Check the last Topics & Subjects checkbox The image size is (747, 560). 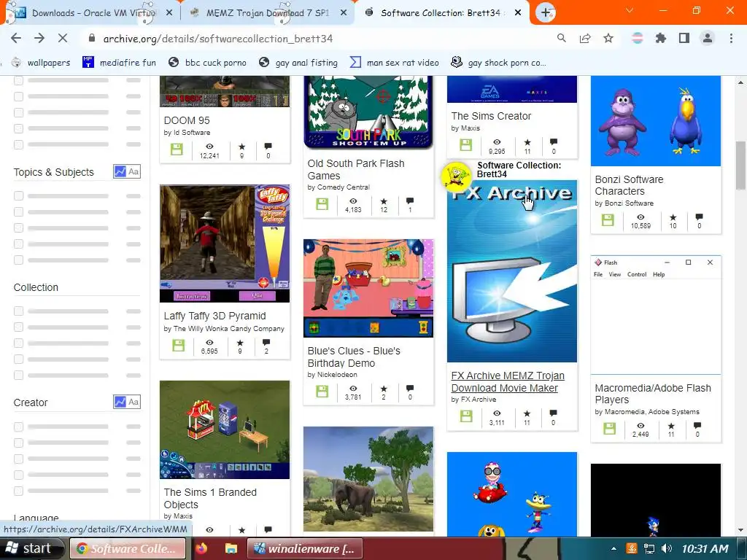click(18, 260)
